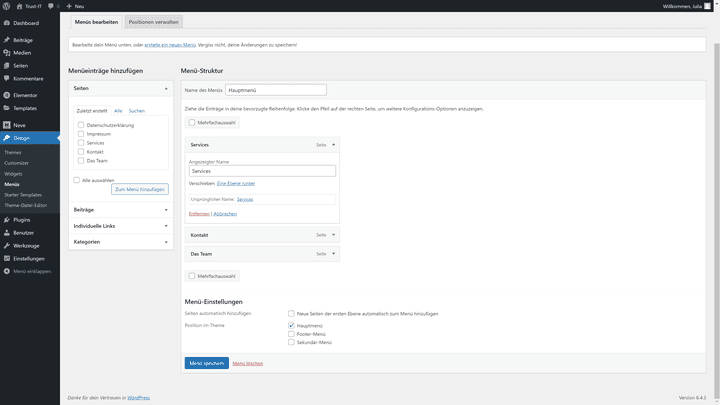
Task: Click the Menü löschen link
Action: pyautogui.click(x=248, y=363)
